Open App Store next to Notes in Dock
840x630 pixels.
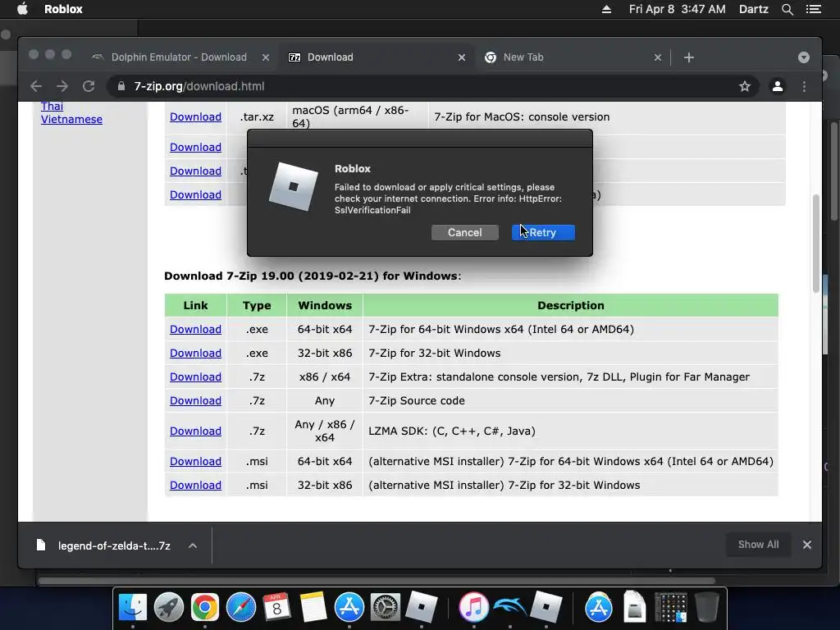pyautogui.click(x=349, y=608)
